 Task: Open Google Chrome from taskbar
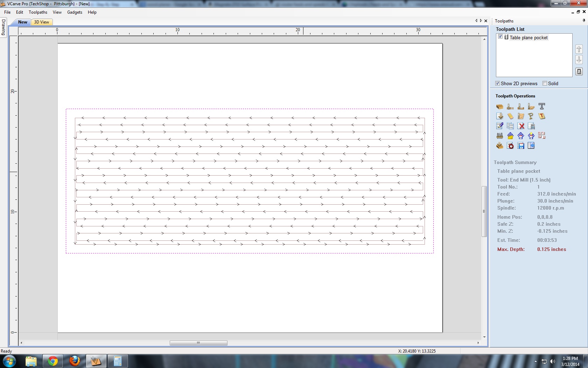point(53,361)
